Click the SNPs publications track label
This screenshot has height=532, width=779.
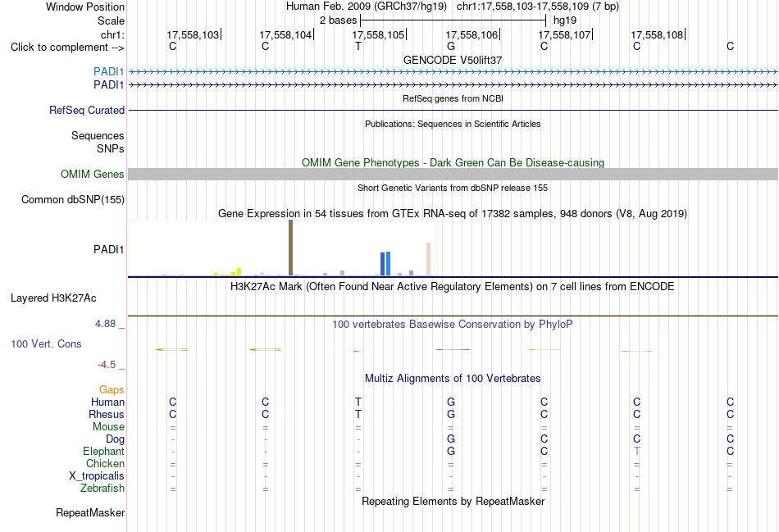tap(111, 148)
